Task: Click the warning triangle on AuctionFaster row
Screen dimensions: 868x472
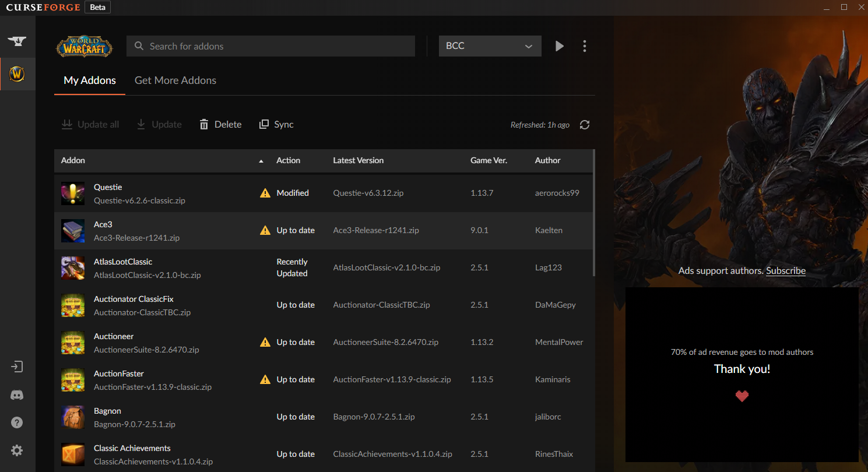Action: point(265,379)
